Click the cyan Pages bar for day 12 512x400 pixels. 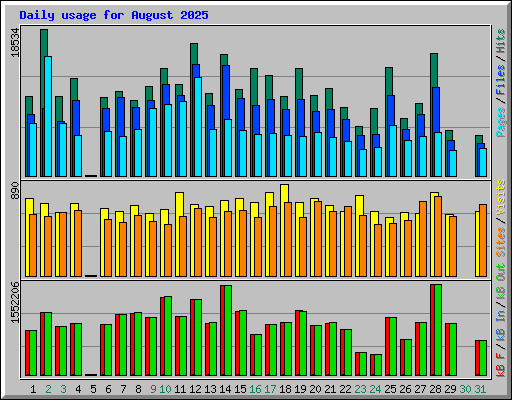click(198, 127)
